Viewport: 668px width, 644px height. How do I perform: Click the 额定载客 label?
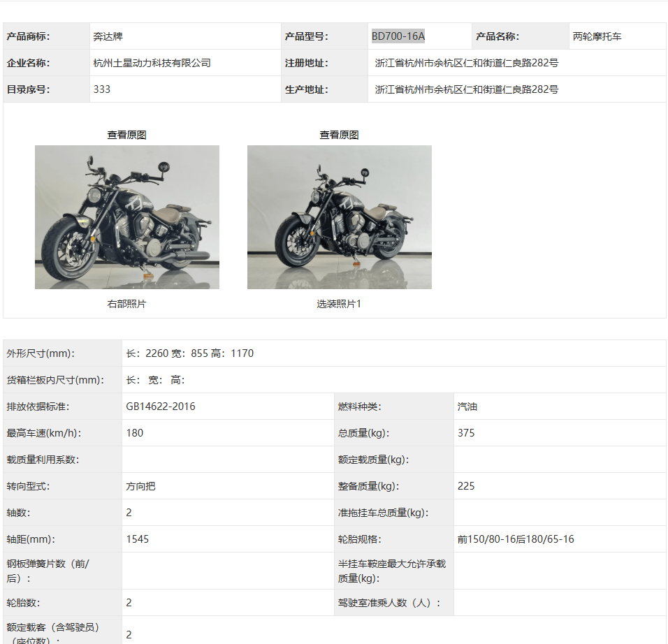coord(53,634)
